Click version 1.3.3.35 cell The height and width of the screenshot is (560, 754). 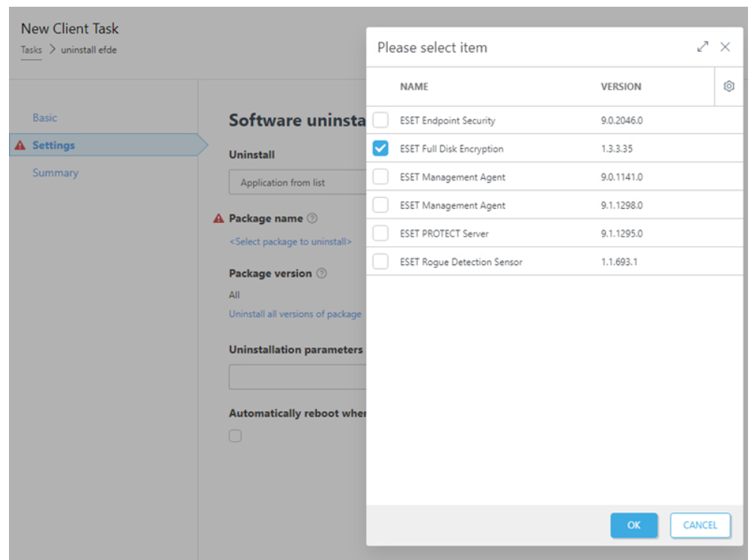point(616,148)
